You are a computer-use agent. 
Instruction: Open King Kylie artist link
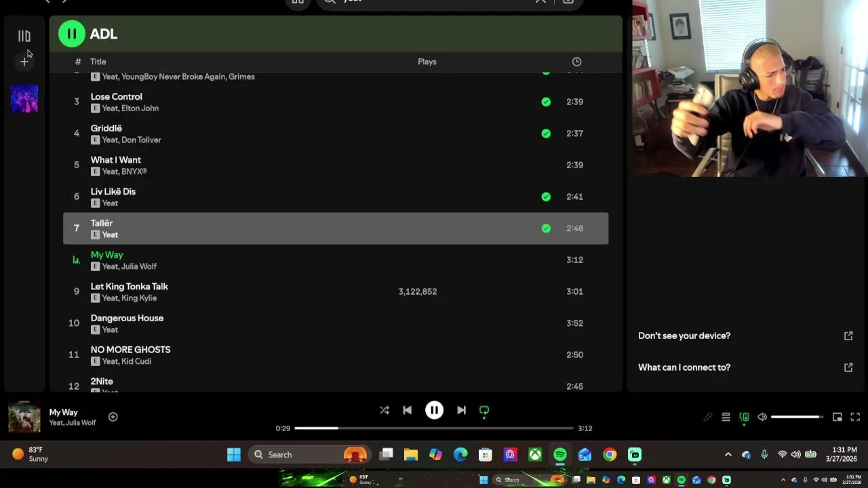click(x=140, y=298)
